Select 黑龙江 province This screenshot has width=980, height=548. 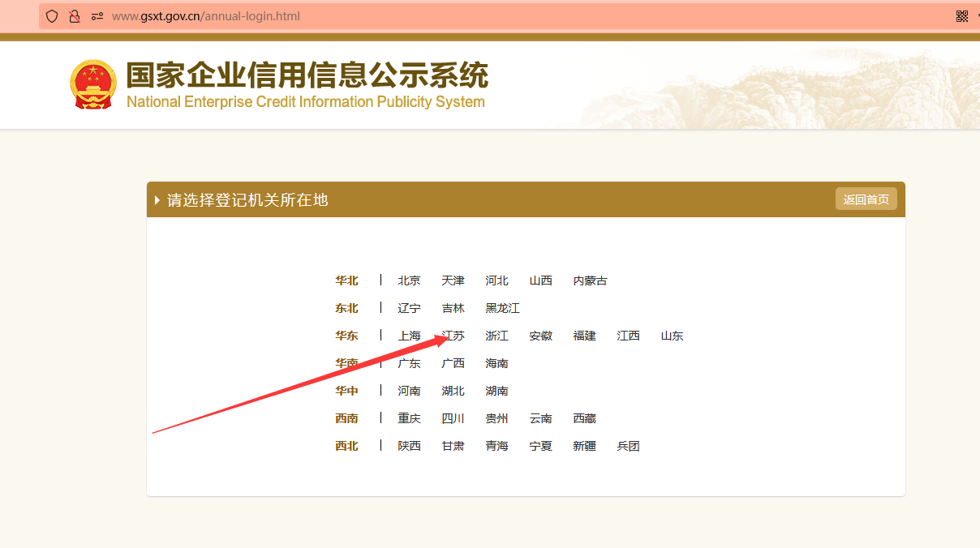click(503, 308)
